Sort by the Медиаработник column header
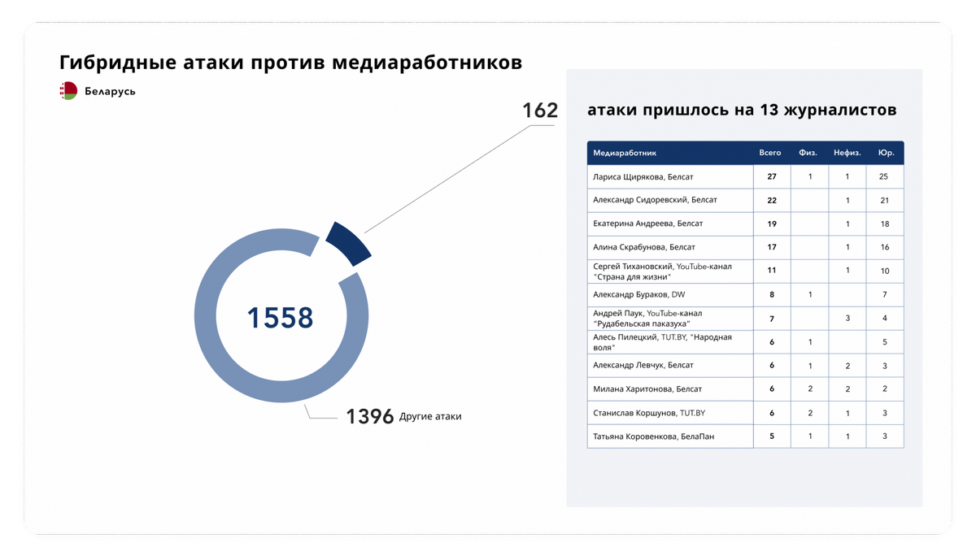Viewport: 976px width, 560px height. (625, 153)
